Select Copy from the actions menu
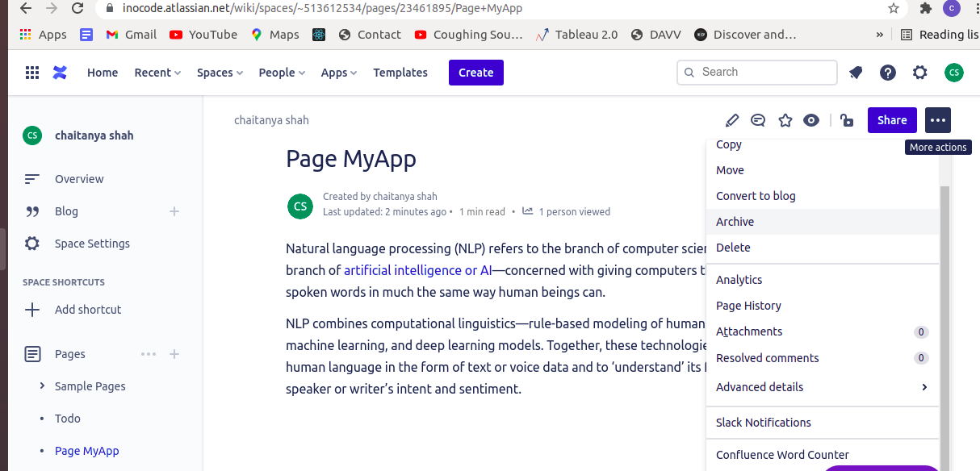The height and width of the screenshot is (471, 980). pyautogui.click(x=823, y=146)
